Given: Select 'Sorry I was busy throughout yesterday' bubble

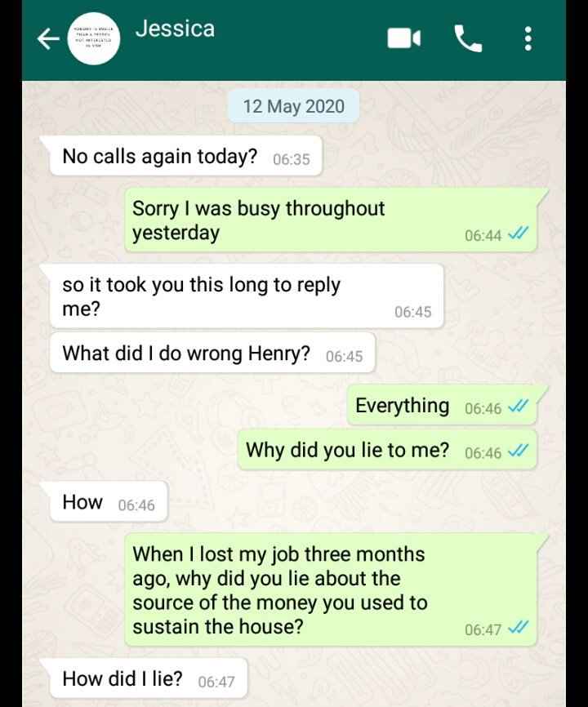Looking at the screenshot, I should tap(331, 220).
